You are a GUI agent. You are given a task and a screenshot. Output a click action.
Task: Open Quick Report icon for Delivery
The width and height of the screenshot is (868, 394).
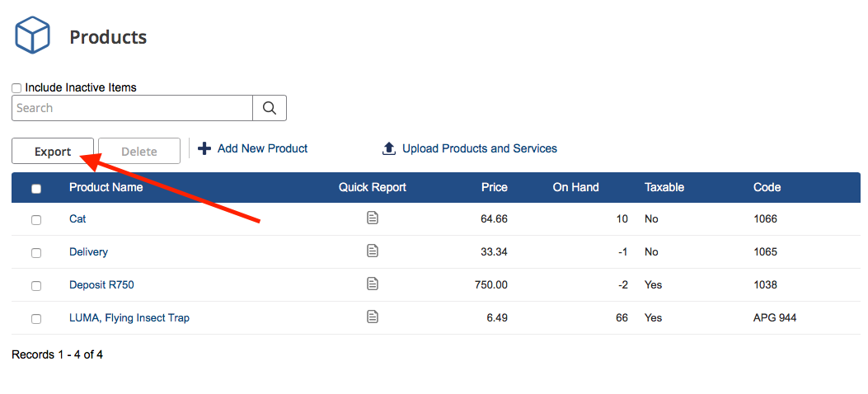pyautogui.click(x=373, y=251)
